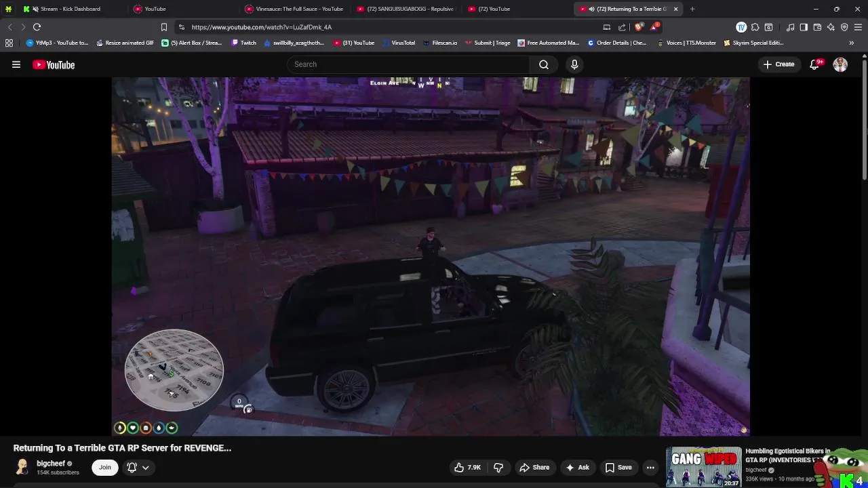Open the Resize animated GIF bookmark
The height and width of the screenshot is (488, 868).
pos(125,43)
